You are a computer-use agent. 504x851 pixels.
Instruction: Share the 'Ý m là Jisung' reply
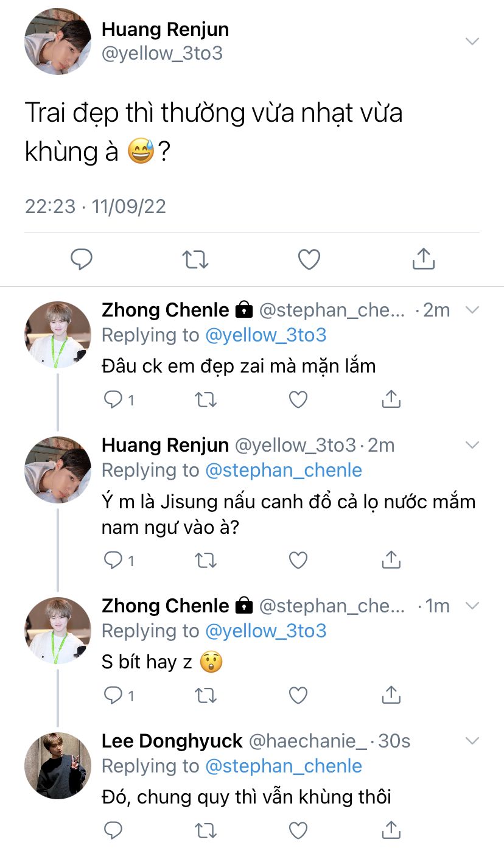(x=391, y=559)
